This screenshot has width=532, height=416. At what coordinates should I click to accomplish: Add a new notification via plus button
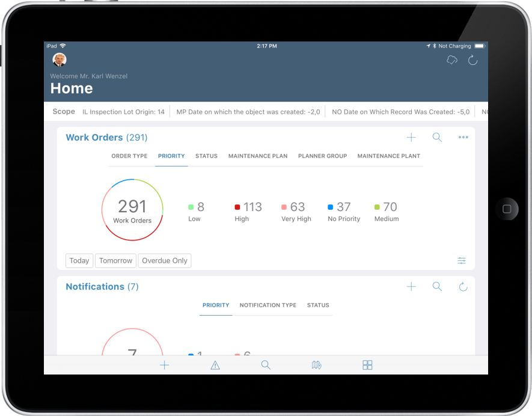[x=411, y=287]
